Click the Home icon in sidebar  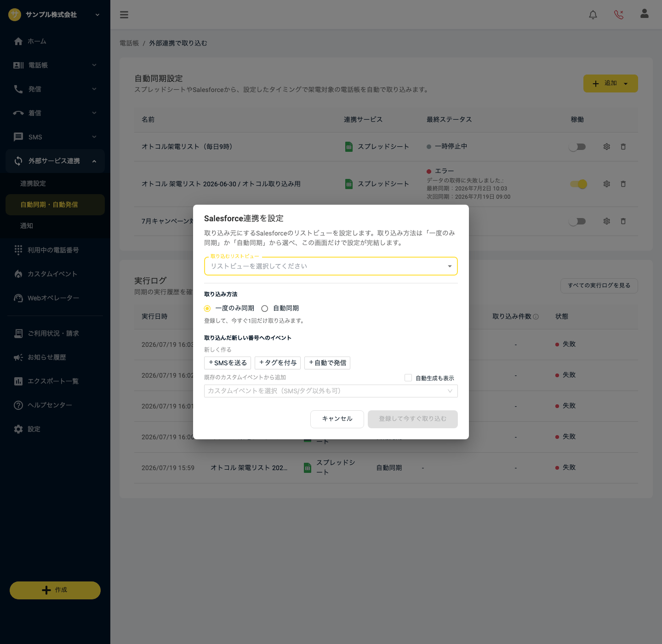click(18, 41)
